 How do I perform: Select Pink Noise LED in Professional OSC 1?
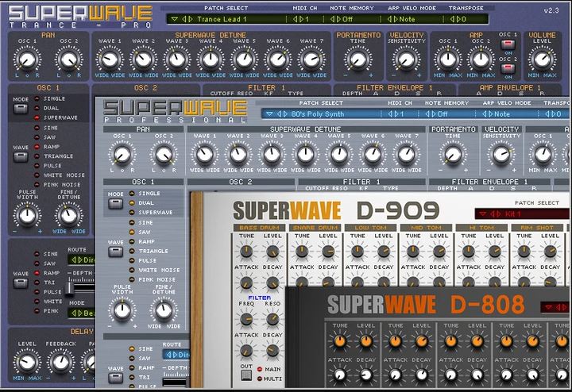tap(132, 279)
